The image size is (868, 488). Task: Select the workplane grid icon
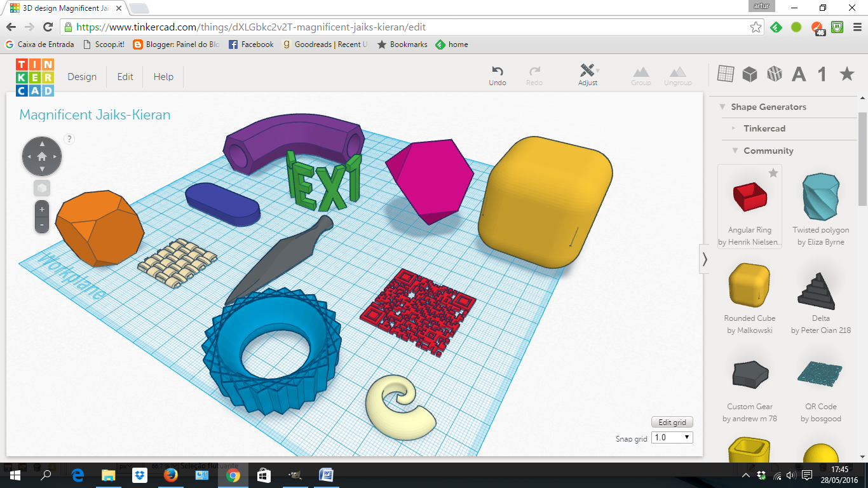726,74
